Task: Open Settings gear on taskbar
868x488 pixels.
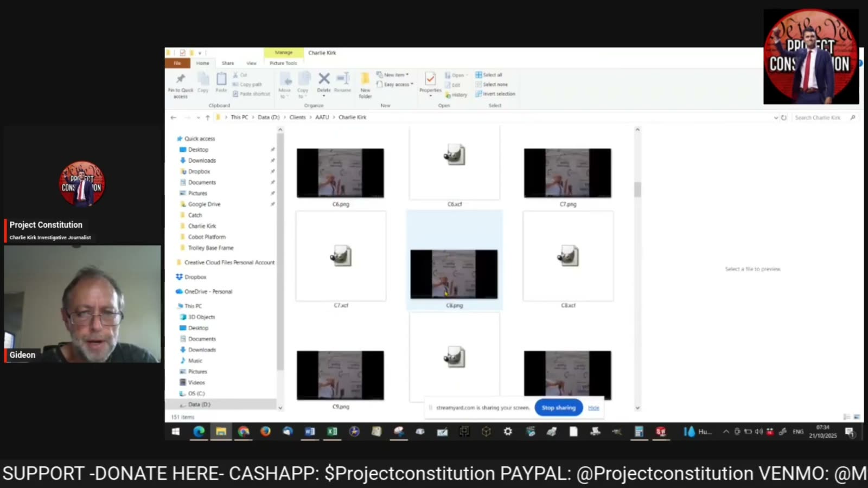Action: pos(508,431)
